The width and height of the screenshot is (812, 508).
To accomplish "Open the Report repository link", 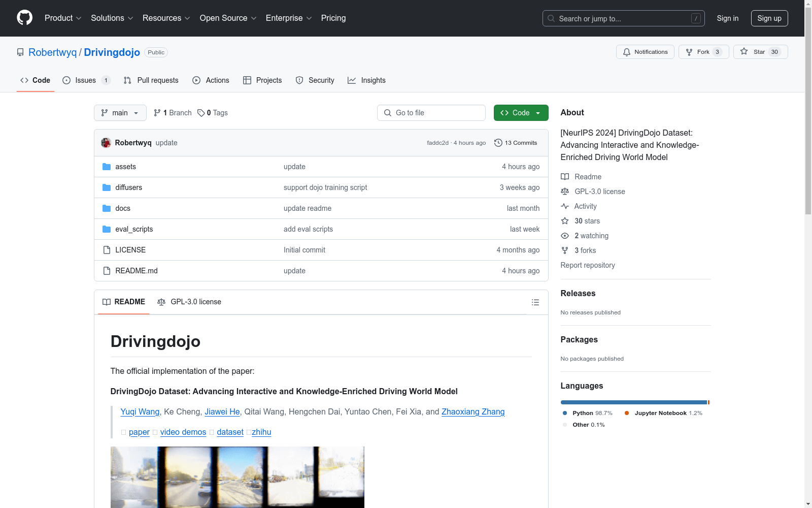I will (588, 265).
